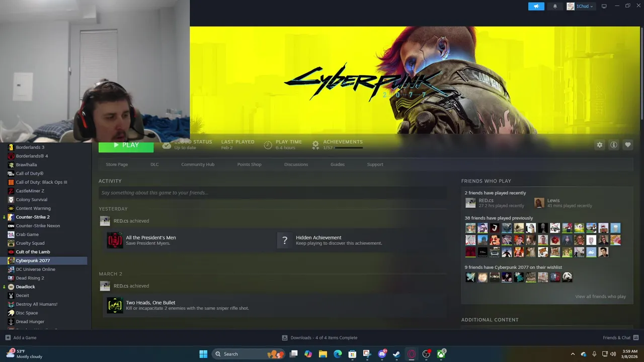This screenshot has height=362, width=644.
Task: Open the Community Hub tab
Action: tap(198, 164)
